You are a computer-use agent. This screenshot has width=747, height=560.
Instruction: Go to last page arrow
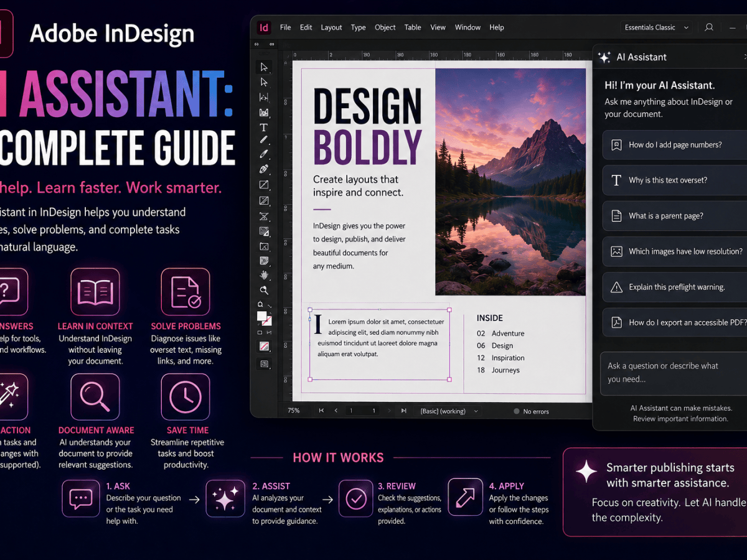pos(403,411)
